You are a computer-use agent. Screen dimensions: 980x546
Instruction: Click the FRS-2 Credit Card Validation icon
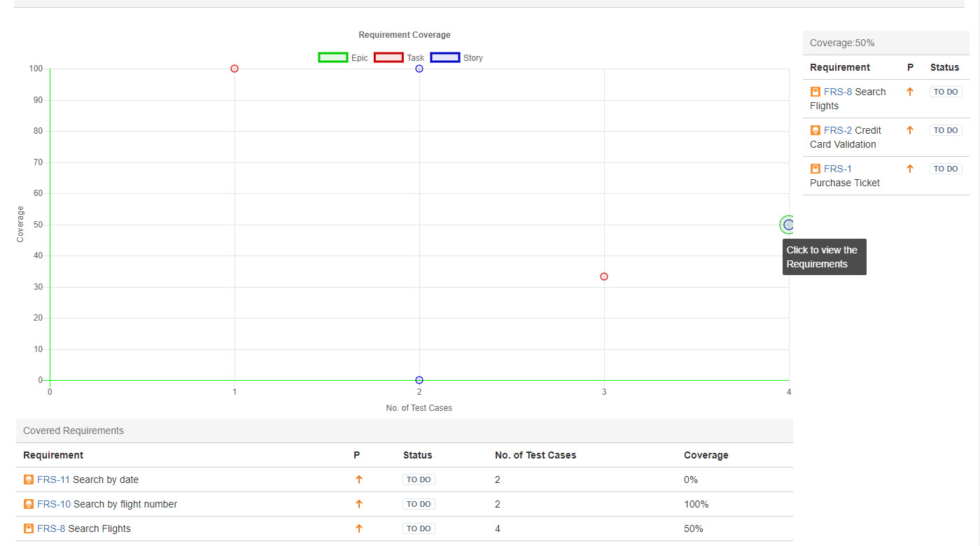pos(815,130)
